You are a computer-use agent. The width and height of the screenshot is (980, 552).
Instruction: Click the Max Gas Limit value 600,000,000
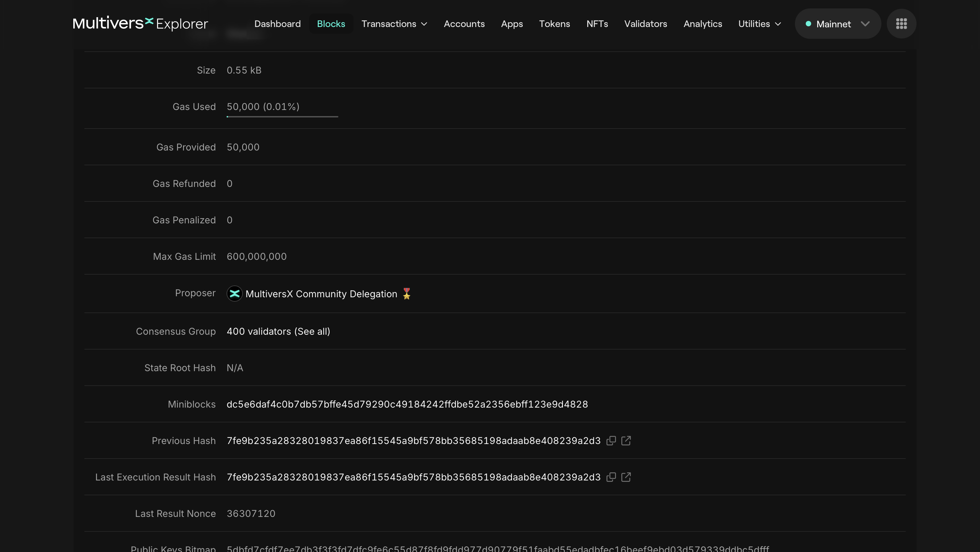[256, 257]
